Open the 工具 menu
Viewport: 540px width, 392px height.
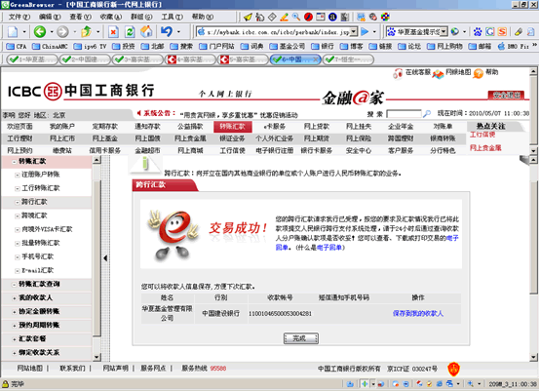pos(173,17)
